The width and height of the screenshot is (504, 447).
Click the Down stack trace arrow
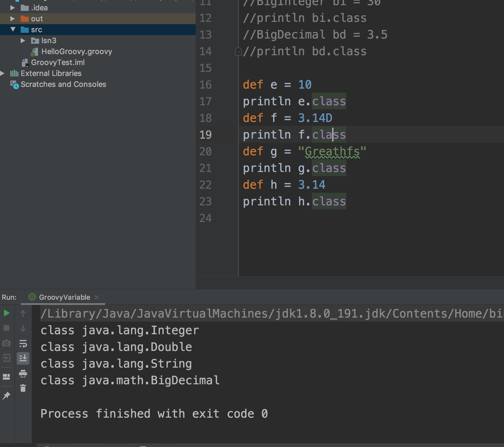click(x=23, y=328)
